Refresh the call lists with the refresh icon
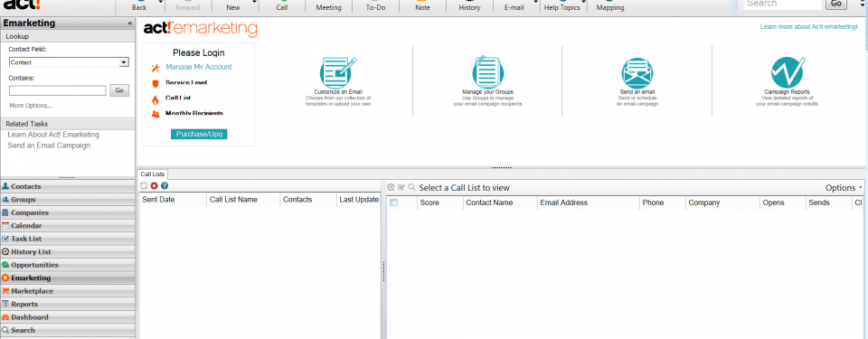 [x=144, y=186]
